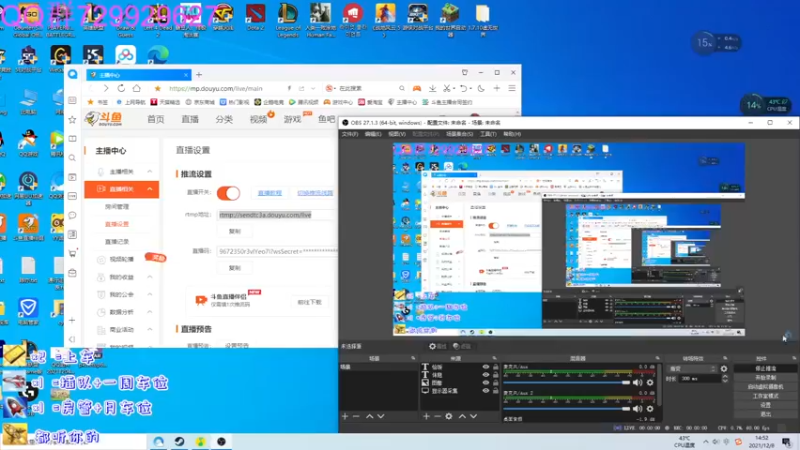The height and width of the screenshot is (450, 800).
Task: Open the scissors screenshot tool in the browser toolbar
Action: [447, 88]
